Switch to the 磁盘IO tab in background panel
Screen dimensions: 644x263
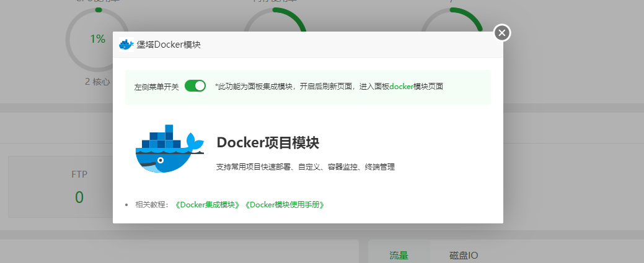click(464, 255)
